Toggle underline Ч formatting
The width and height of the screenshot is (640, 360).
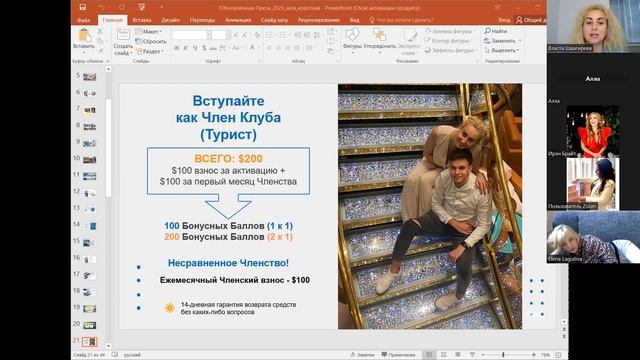(195, 48)
